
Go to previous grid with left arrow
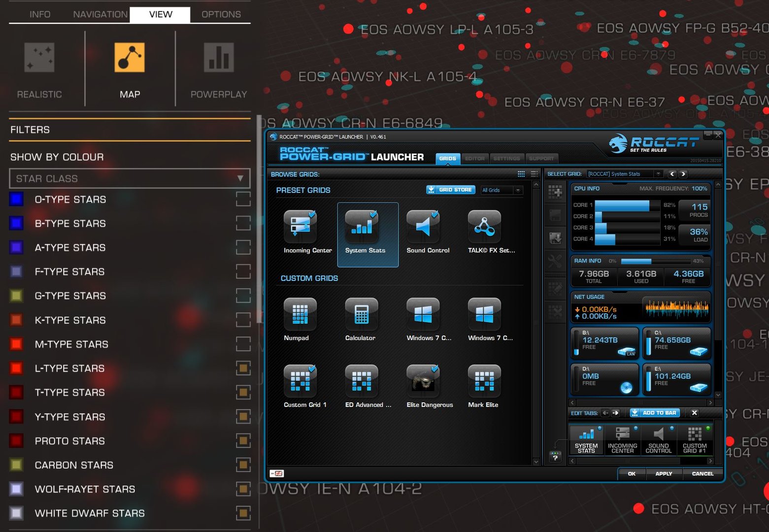[x=672, y=174]
